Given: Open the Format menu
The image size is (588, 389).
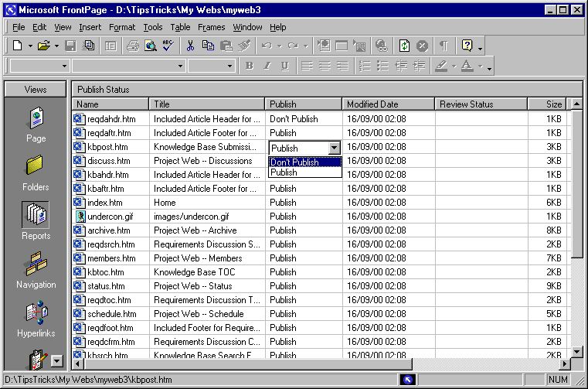Looking at the screenshot, I should tap(122, 27).
